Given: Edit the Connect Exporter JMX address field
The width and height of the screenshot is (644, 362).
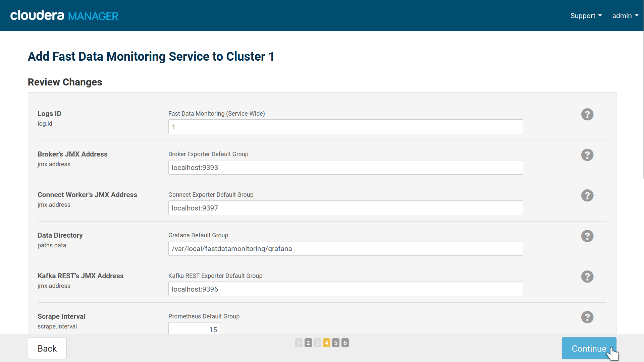Looking at the screenshot, I should pos(345,208).
